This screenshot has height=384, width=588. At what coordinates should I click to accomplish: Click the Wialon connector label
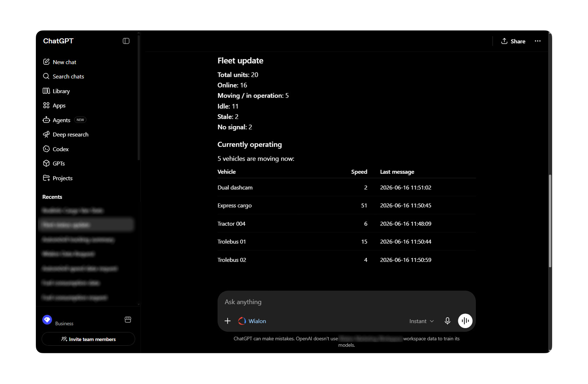257,321
